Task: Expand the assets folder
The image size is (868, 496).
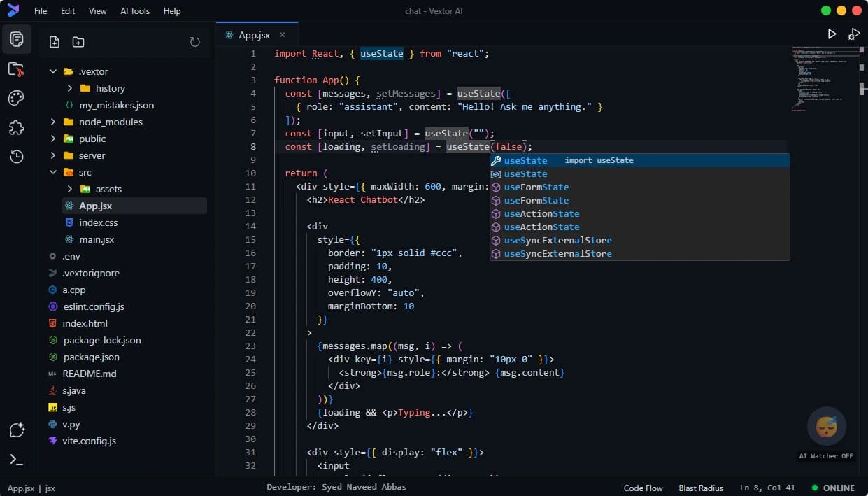Action: 70,189
